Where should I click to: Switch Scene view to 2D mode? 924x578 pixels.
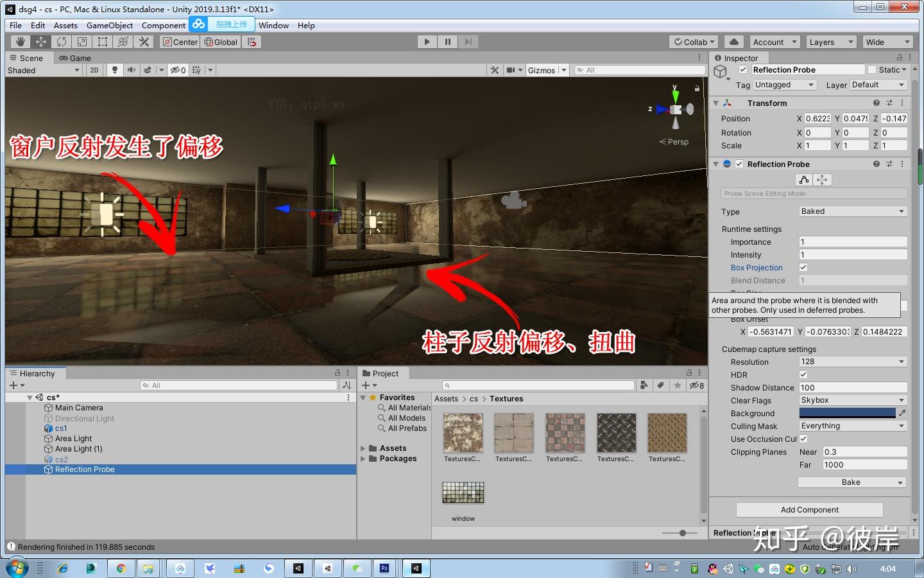pyautogui.click(x=94, y=70)
